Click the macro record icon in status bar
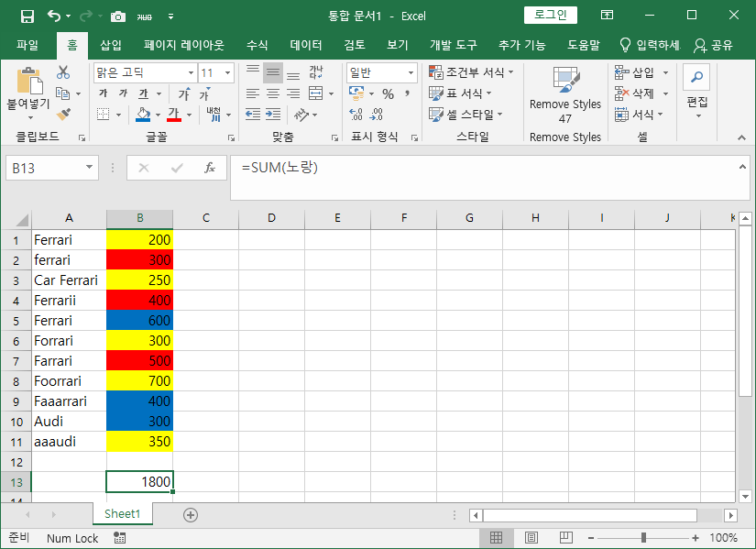756x549 pixels. click(x=119, y=537)
